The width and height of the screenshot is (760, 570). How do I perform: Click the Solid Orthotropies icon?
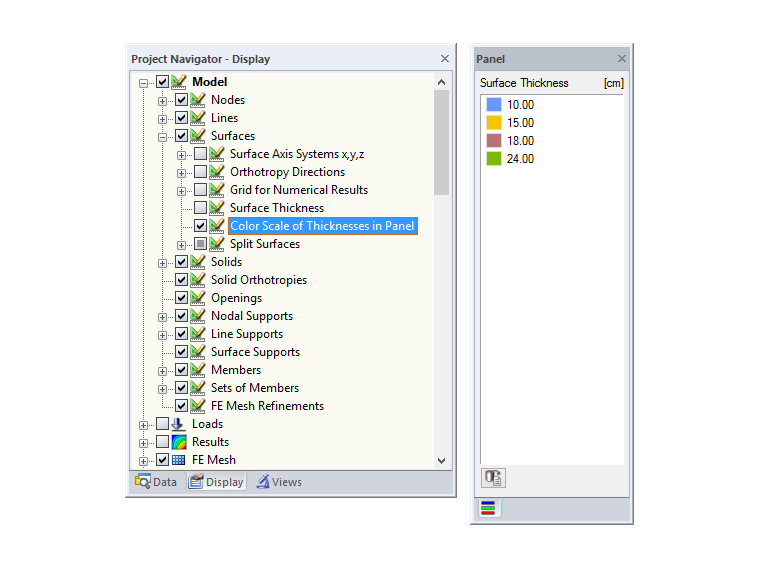(198, 280)
